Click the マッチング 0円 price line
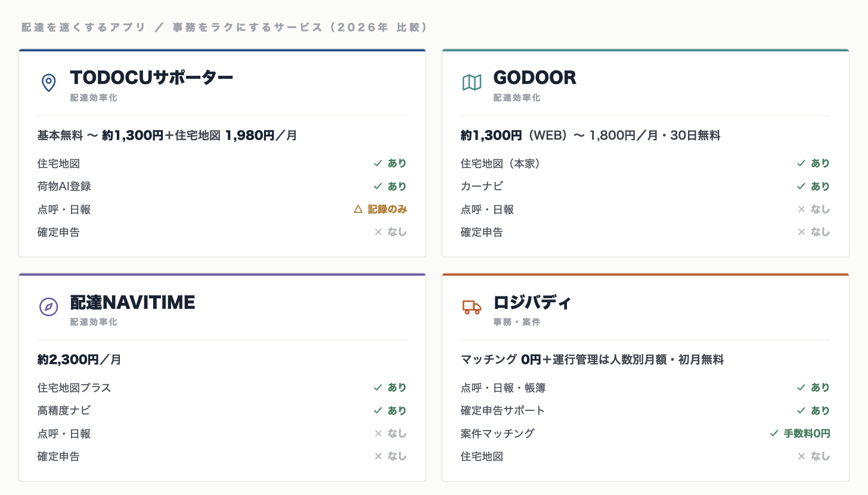The width and height of the screenshot is (868, 495). point(592,360)
